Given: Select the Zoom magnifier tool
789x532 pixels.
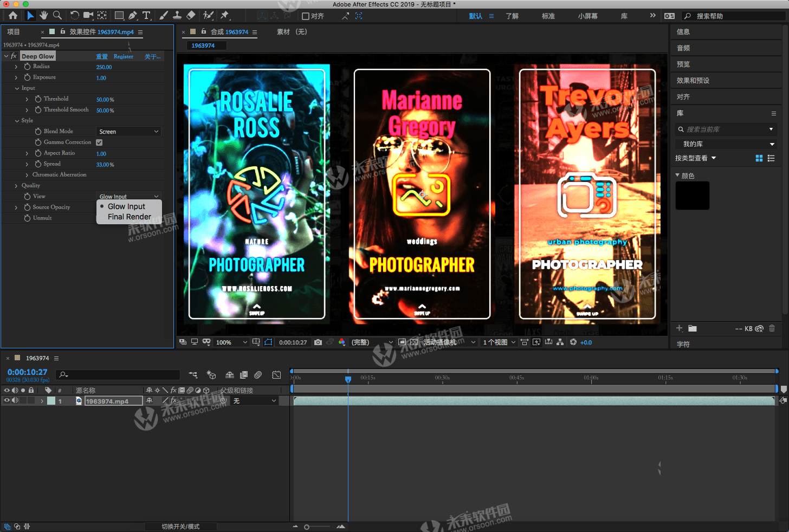Looking at the screenshot, I should pos(57,16).
